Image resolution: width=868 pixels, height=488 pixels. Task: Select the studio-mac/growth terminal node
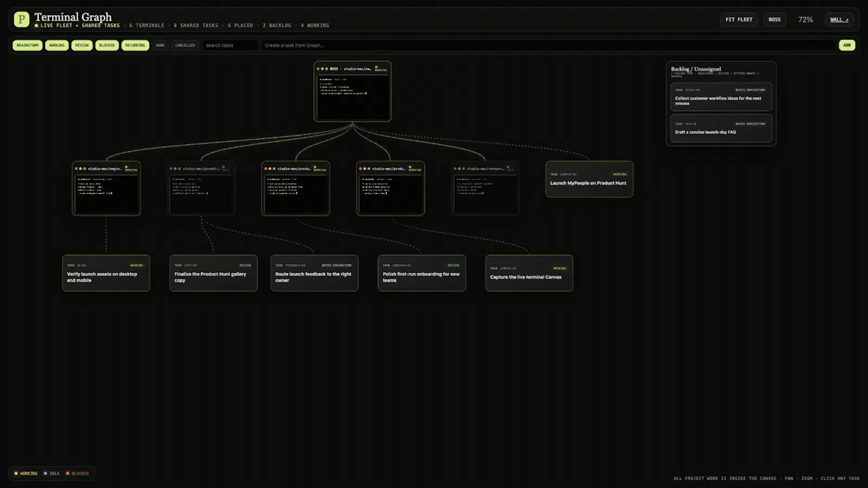[201, 188]
